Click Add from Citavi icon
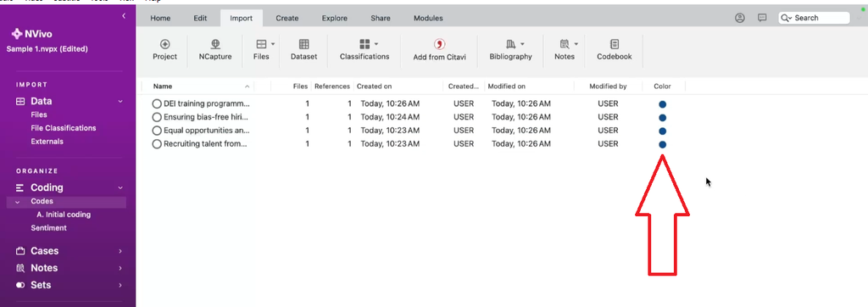Screen dimensions: 868x307 click(x=440, y=44)
